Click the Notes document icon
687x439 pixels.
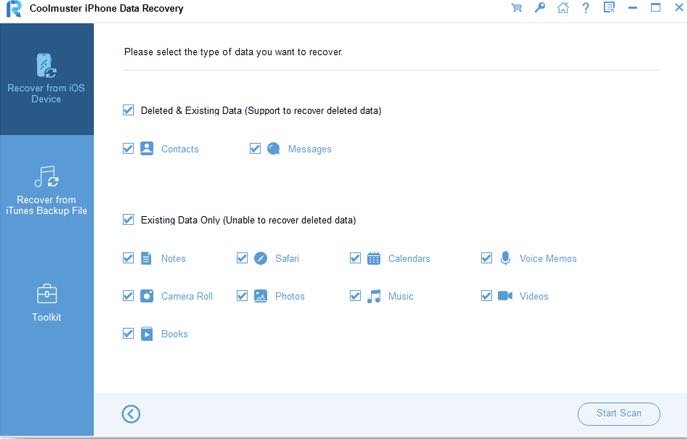pyautogui.click(x=146, y=258)
